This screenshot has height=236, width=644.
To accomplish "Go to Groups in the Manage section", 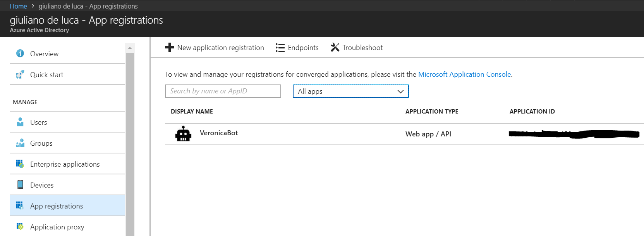I will pos(67,143).
